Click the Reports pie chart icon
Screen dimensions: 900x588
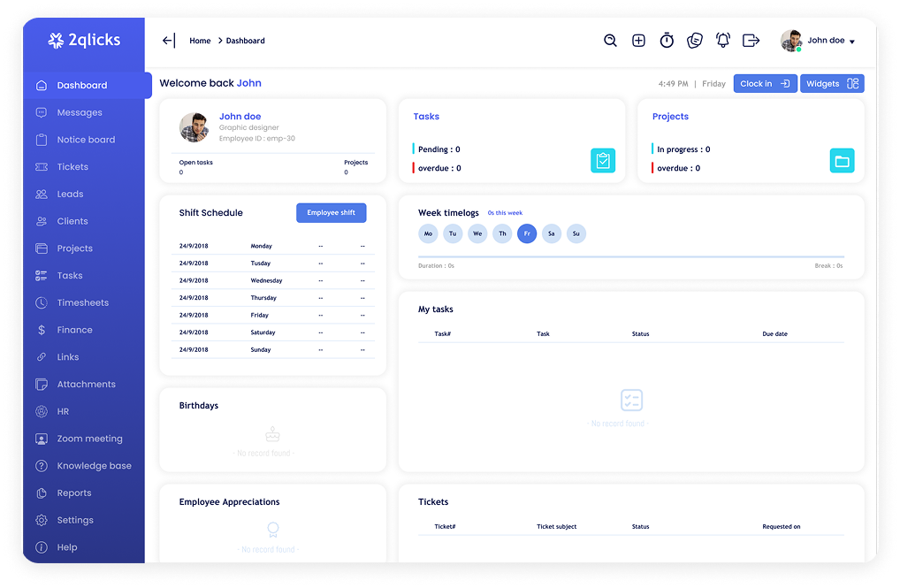(x=42, y=493)
